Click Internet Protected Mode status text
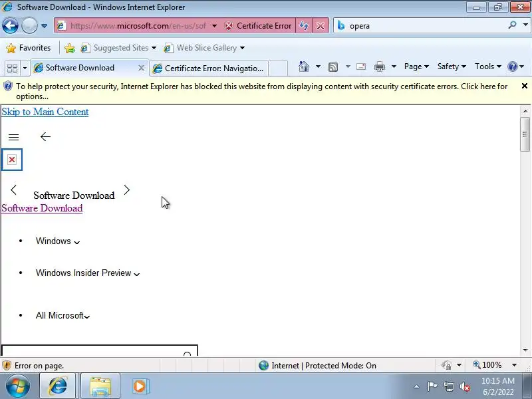This screenshot has height=399, width=532. pos(324,366)
